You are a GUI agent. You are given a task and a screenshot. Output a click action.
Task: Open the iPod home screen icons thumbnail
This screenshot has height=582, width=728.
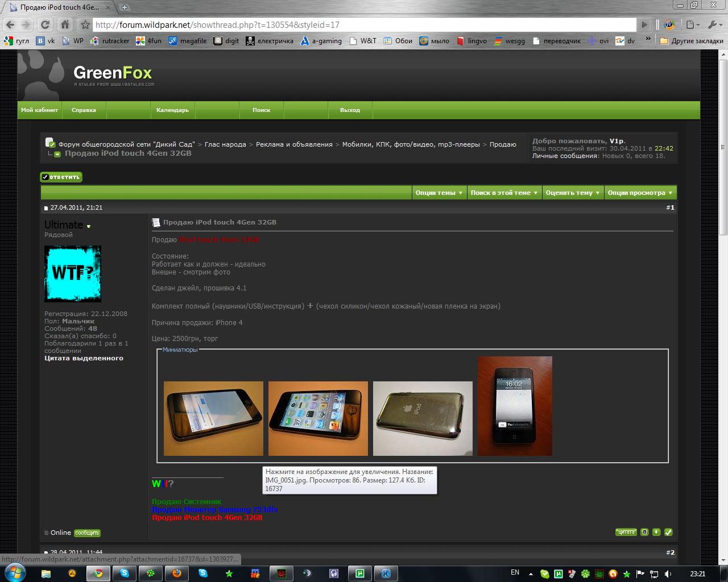pos(318,418)
